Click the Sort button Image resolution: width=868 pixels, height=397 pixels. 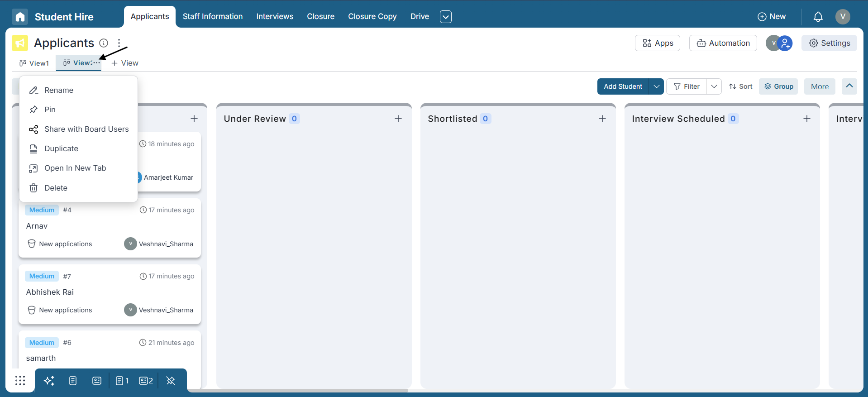pyautogui.click(x=740, y=86)
